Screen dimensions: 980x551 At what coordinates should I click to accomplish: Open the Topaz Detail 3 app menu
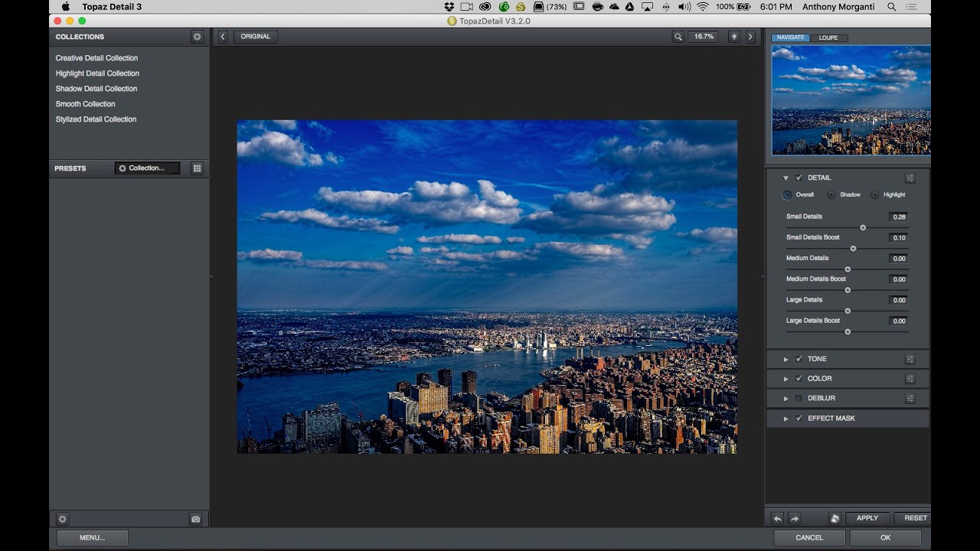pos(112,7)
